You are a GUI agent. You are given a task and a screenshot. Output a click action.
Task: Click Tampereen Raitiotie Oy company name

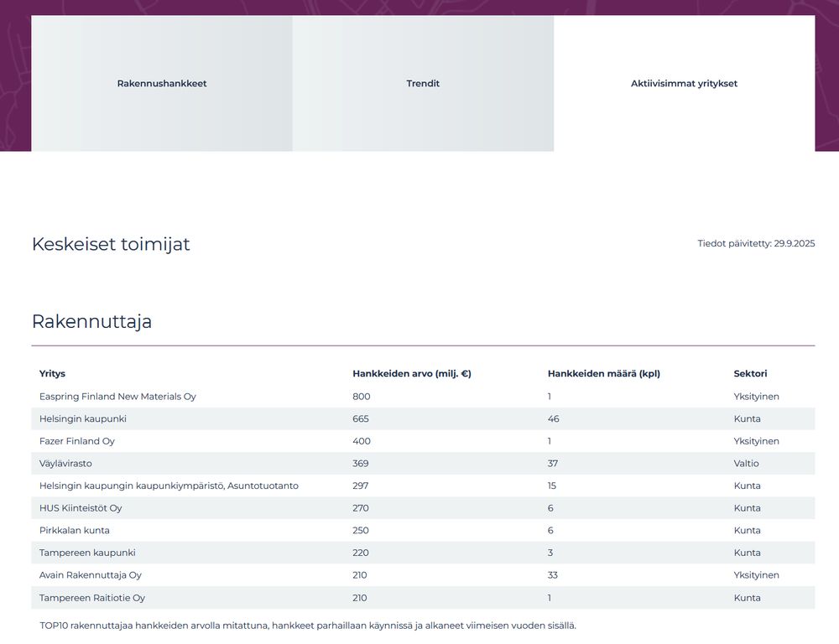coord(92,598)
